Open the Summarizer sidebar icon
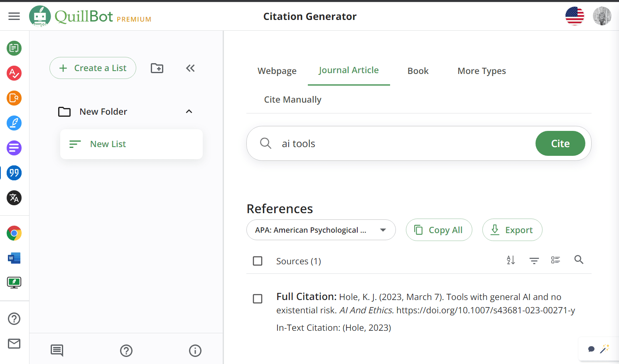 (x=14, y=148)
